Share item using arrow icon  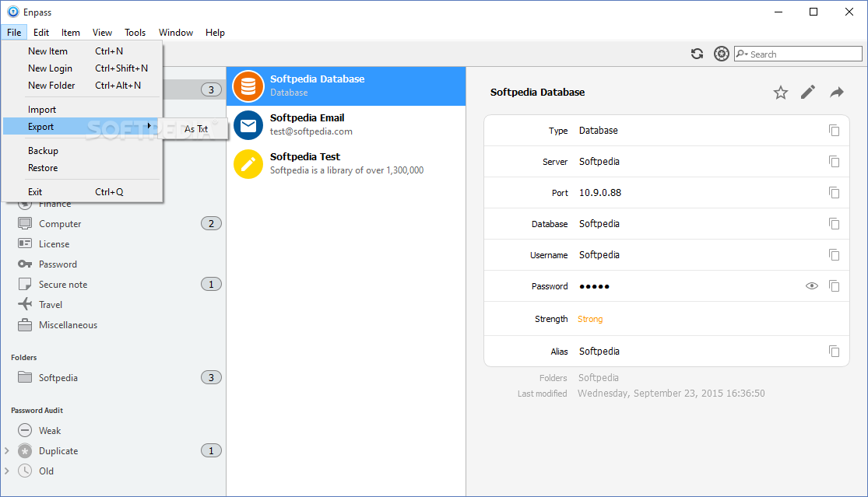click(837, 93)
